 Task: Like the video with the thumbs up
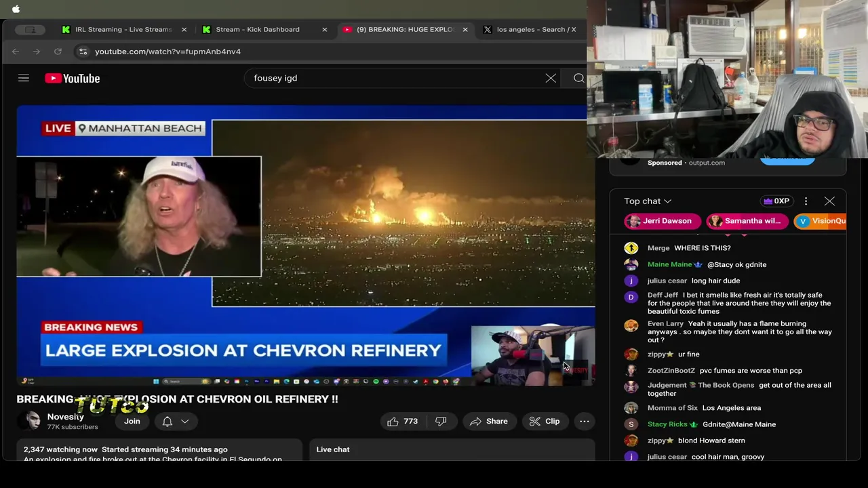point(402,422)
